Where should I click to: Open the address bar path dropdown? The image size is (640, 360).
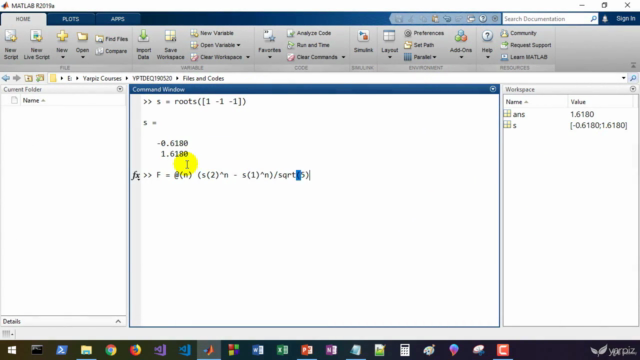[x=624, y=78]
